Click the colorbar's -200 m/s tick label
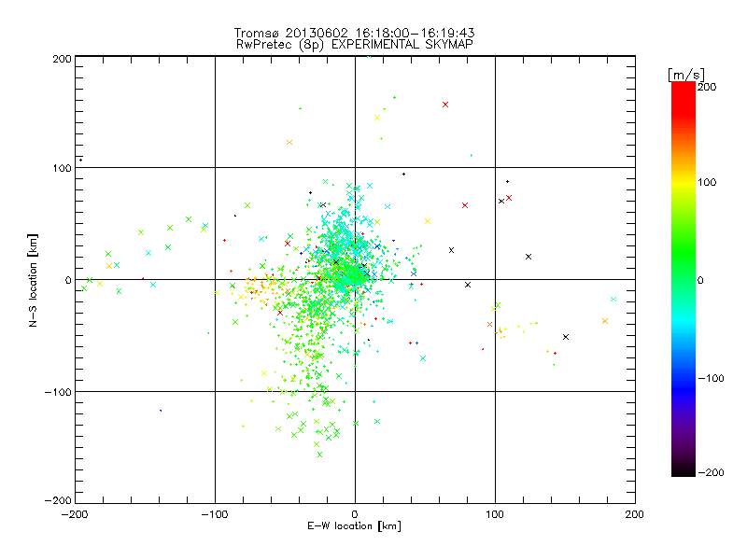This screenshot has height=560, width=747. coord(711,473)
